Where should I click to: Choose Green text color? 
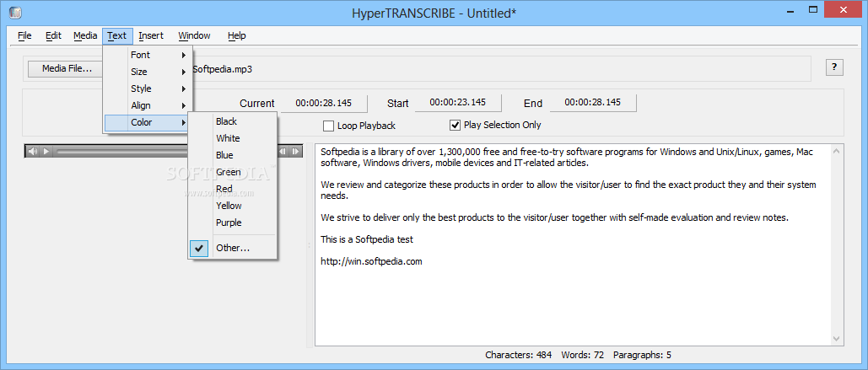233,172
